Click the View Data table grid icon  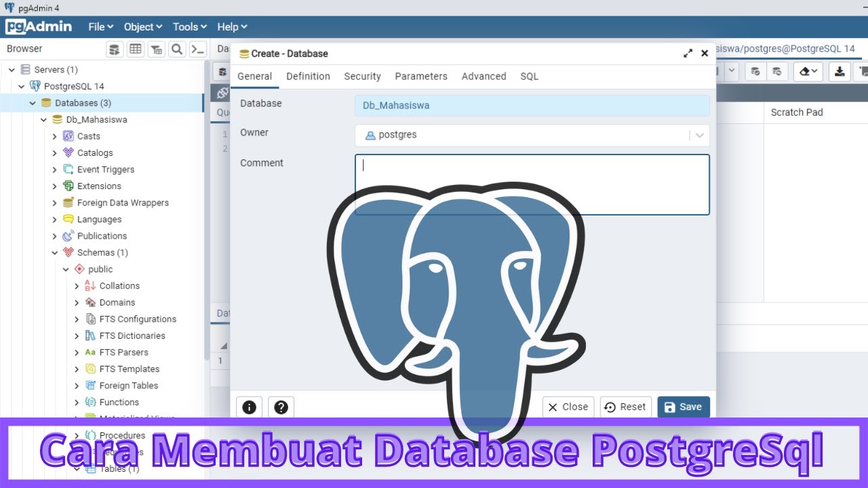(x=136, y=49)
